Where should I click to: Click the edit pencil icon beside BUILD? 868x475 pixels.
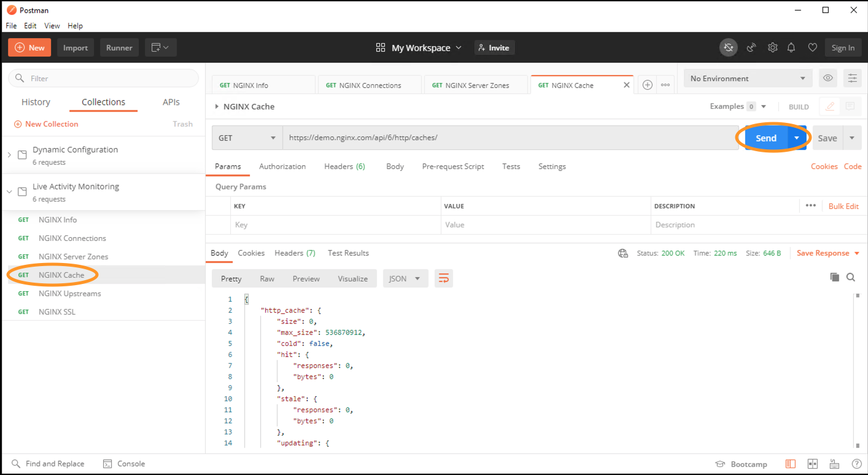pos(830,106)
